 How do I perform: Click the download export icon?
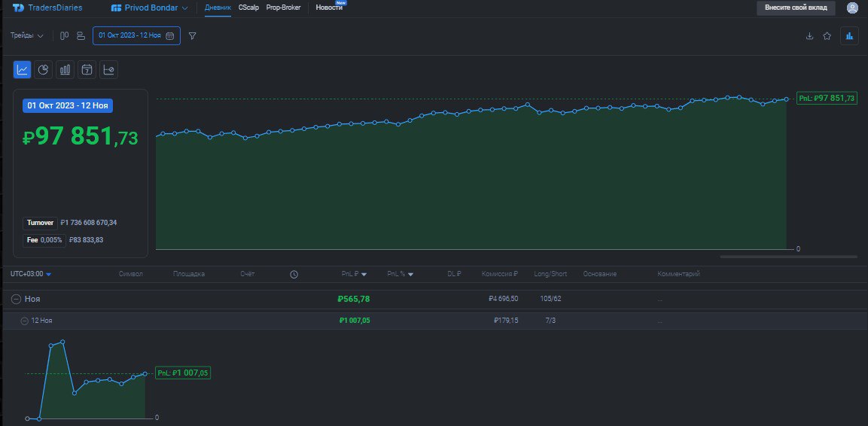click(809, 36)
